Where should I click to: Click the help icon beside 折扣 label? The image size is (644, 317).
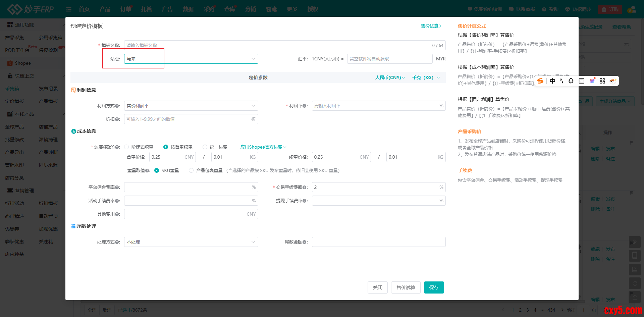pyautogui.click(x=117, y=119)
